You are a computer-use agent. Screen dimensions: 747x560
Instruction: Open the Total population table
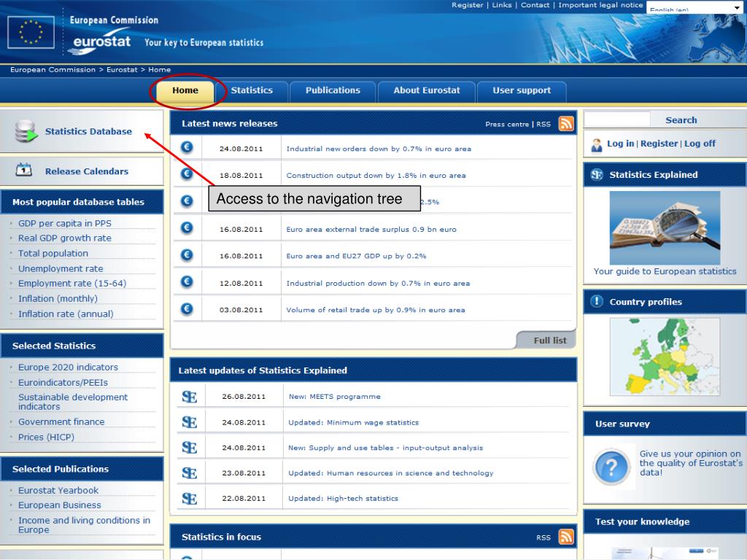[x=53, y=253]
